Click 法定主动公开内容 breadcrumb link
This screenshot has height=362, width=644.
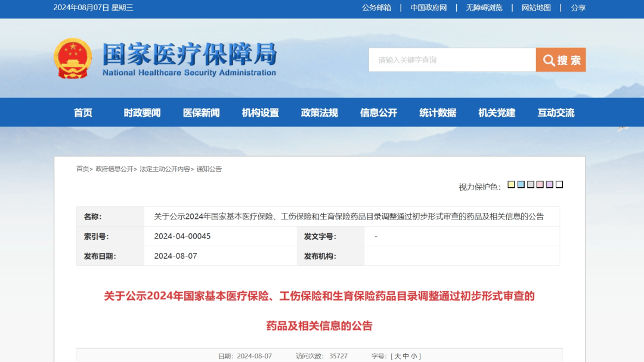click(165, 169)
